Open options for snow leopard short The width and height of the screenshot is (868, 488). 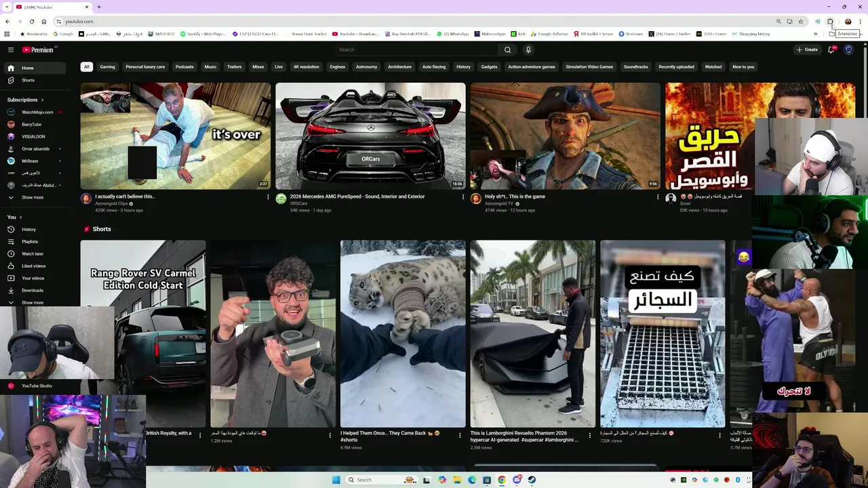tap(460, 435)
